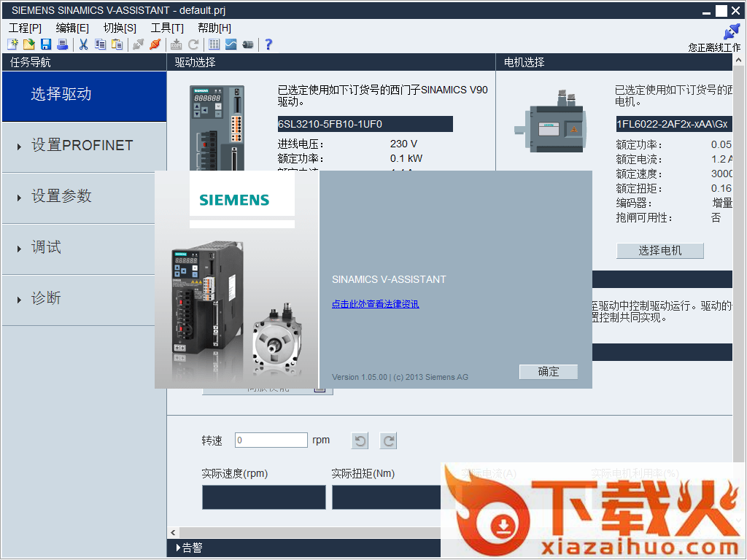Click 确定 in the about dialog

549,372
